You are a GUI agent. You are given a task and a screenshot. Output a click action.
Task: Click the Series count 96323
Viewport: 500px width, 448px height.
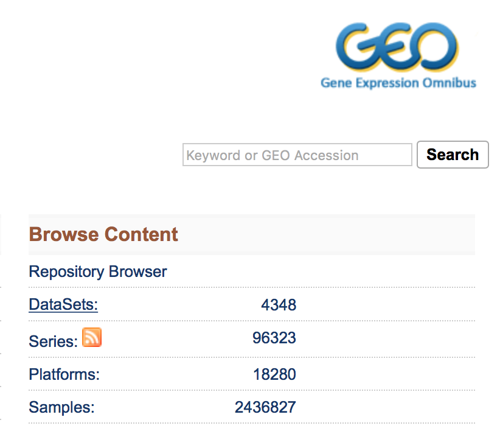(x=274, y=337)
